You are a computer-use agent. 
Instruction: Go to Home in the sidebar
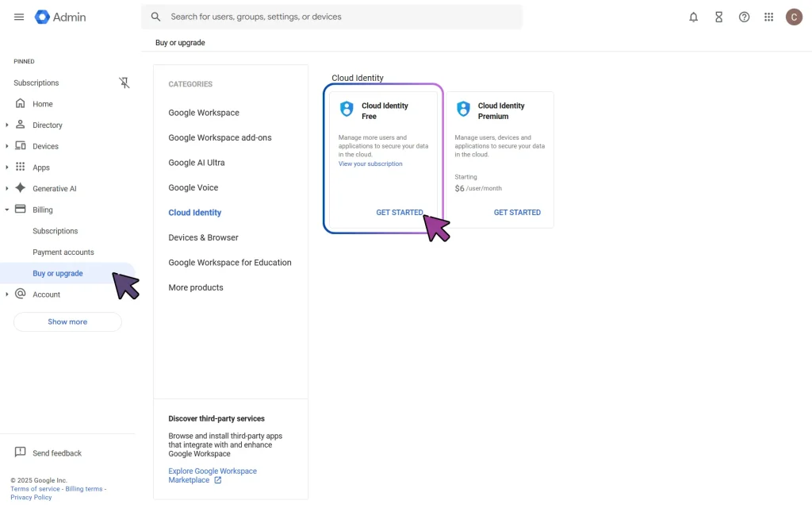[43, 104]
